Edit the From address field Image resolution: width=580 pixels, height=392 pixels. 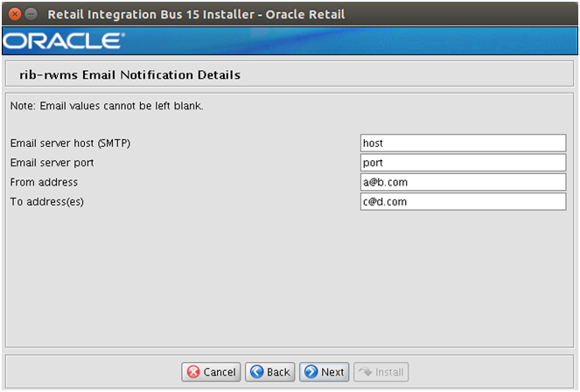(x=463, y=182)
